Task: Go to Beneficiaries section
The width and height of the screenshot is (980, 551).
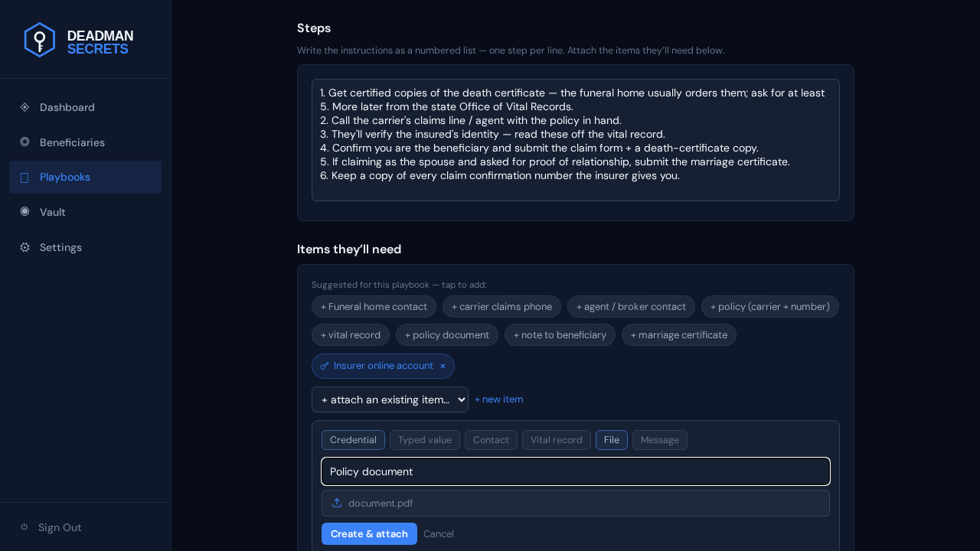Action: pyautogui.click(x=85, y=142)
